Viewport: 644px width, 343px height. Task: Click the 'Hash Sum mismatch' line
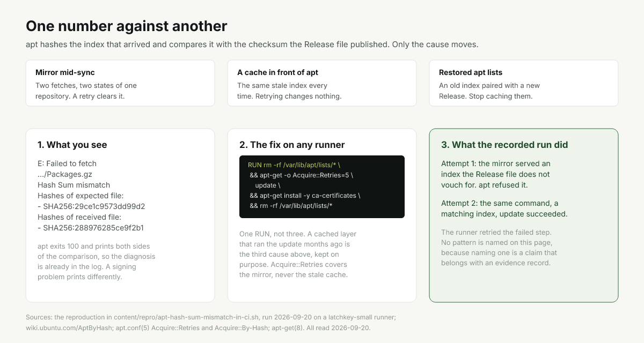74,185
